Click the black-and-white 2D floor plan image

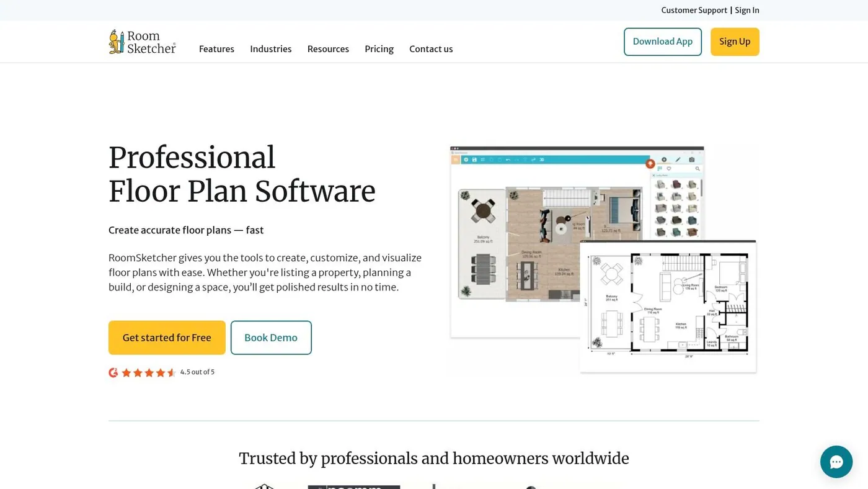[x=668, y=307]
